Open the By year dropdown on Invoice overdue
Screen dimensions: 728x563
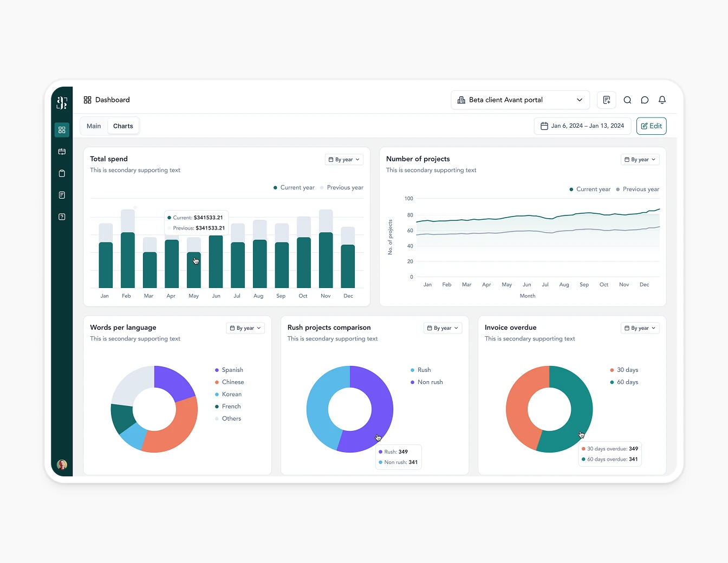[x=640, y=328]
